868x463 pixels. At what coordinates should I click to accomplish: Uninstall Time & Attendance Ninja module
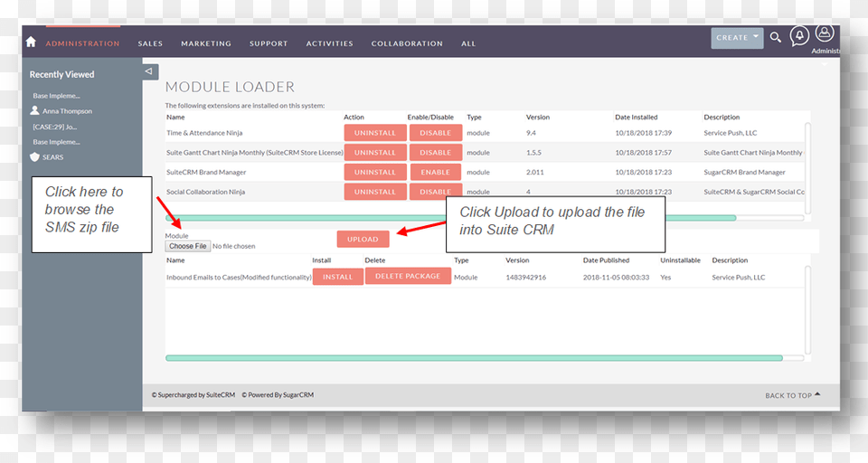coord(374,133)
